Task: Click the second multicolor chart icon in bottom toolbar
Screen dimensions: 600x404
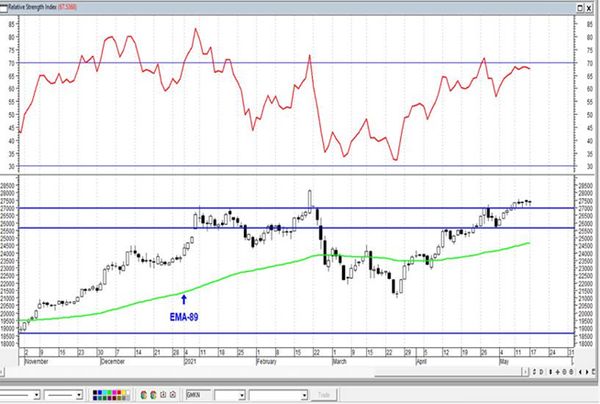Action: [x=153, y=394]
